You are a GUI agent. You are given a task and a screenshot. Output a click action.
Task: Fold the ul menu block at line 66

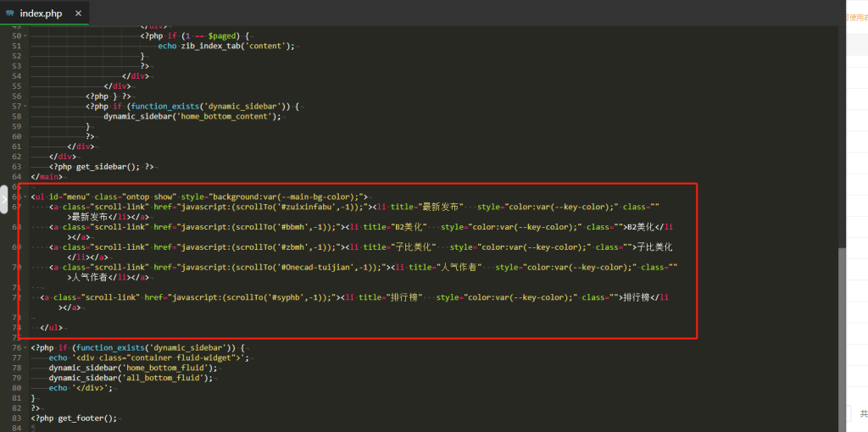click(25, 197)
